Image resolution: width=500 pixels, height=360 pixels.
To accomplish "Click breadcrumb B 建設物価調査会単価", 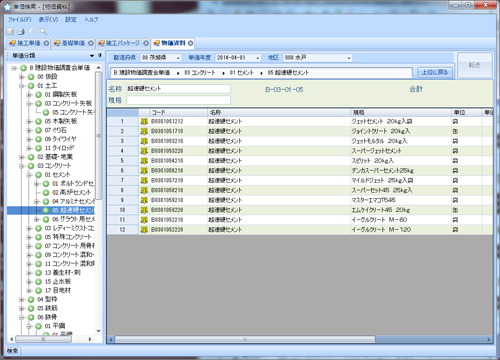I will coord(142,73).
